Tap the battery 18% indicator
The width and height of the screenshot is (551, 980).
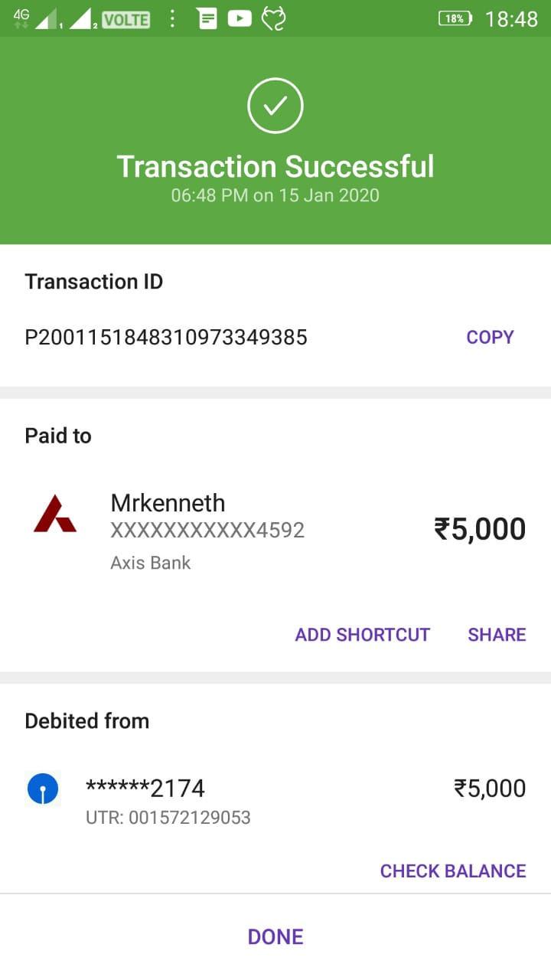455,18
